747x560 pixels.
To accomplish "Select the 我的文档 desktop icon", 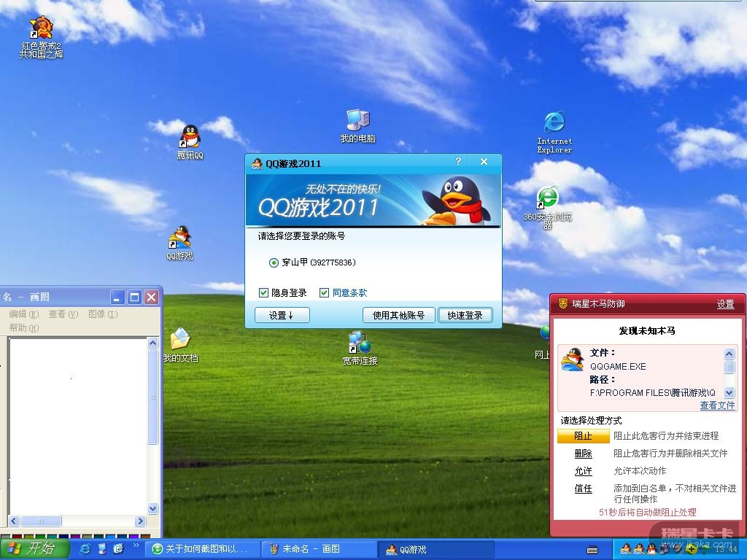I will (180, 345).
